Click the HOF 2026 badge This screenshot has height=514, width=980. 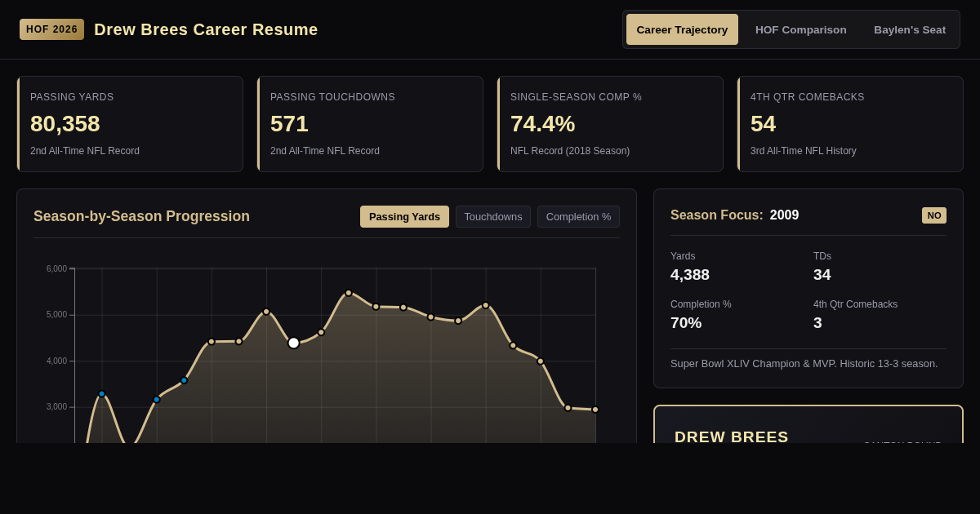point(51,29)
